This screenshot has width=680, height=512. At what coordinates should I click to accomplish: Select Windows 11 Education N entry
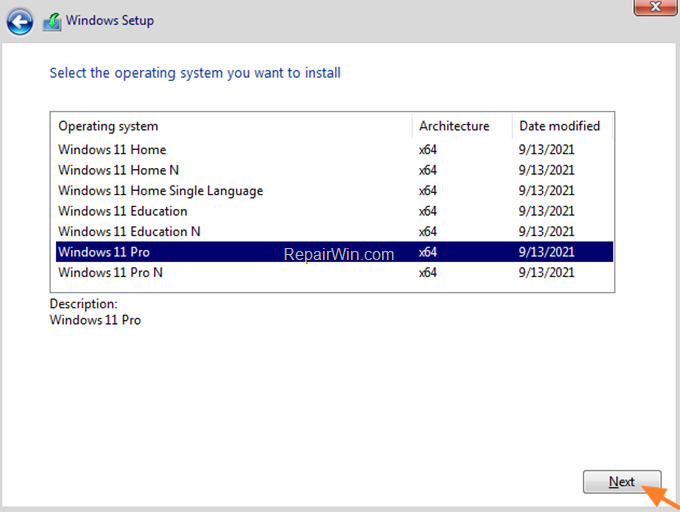click(x=334, y=231)
